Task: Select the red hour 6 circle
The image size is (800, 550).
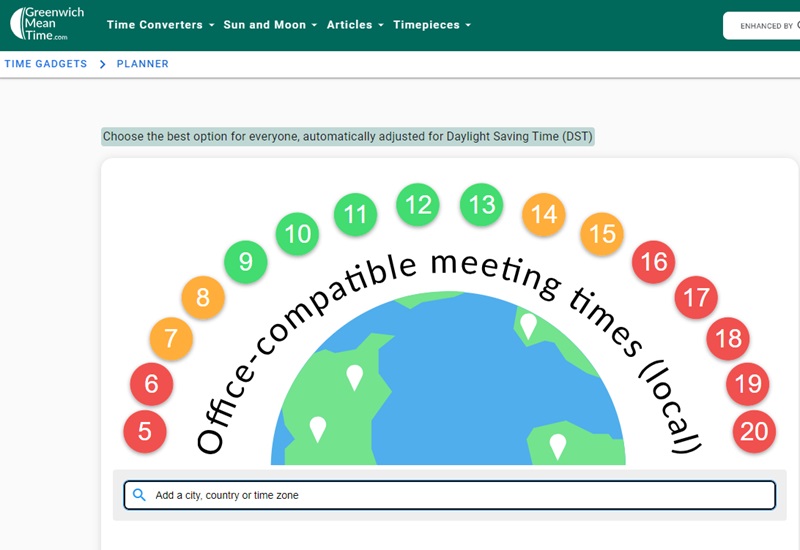Action: pos(152,384)
